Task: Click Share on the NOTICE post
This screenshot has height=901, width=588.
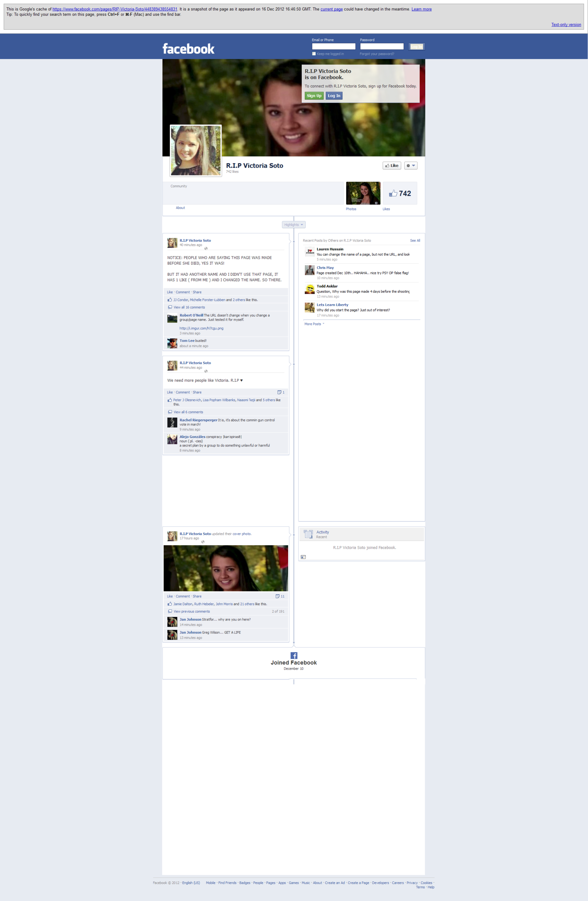Action: point(197,292)
